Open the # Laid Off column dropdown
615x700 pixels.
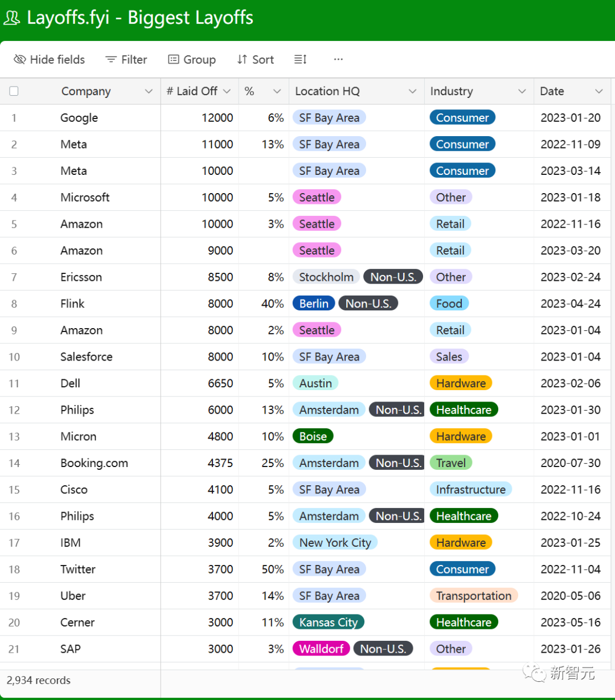click(x=227, y=91)
